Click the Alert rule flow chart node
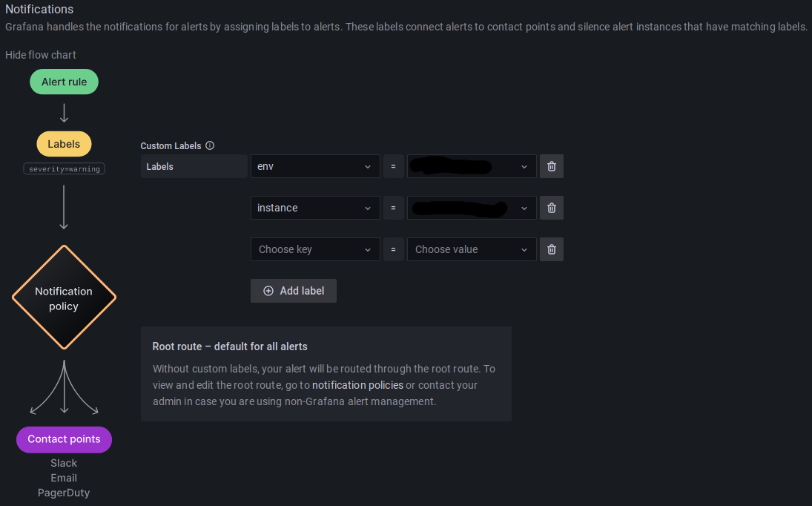812x506 pixels. (64, 82)
